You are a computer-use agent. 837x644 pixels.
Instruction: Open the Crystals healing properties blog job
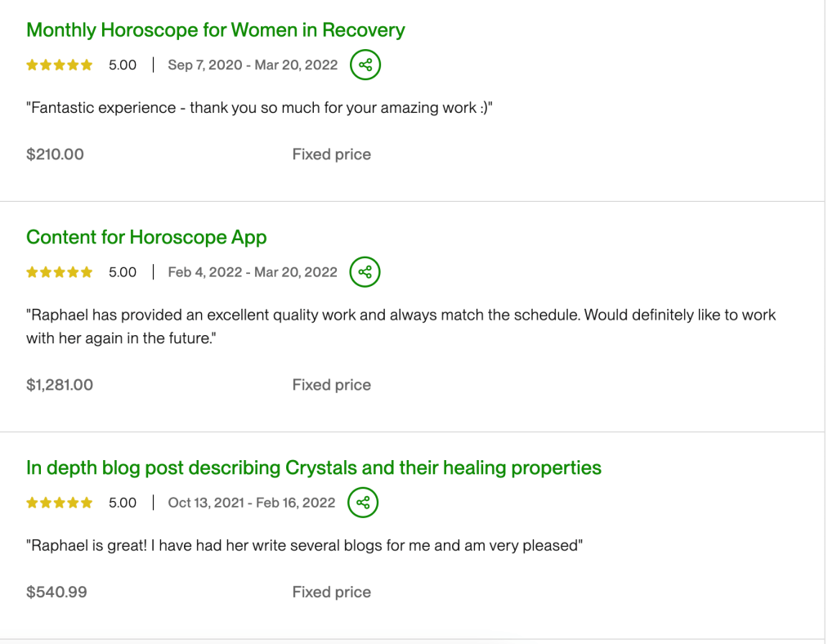click(314, 467)
